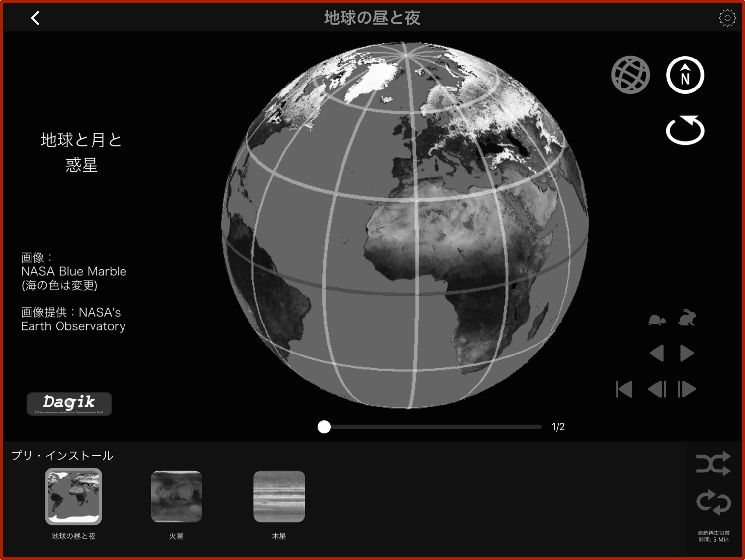Skip to the first frame
745x560 pixels.
[x=624, y=389]
